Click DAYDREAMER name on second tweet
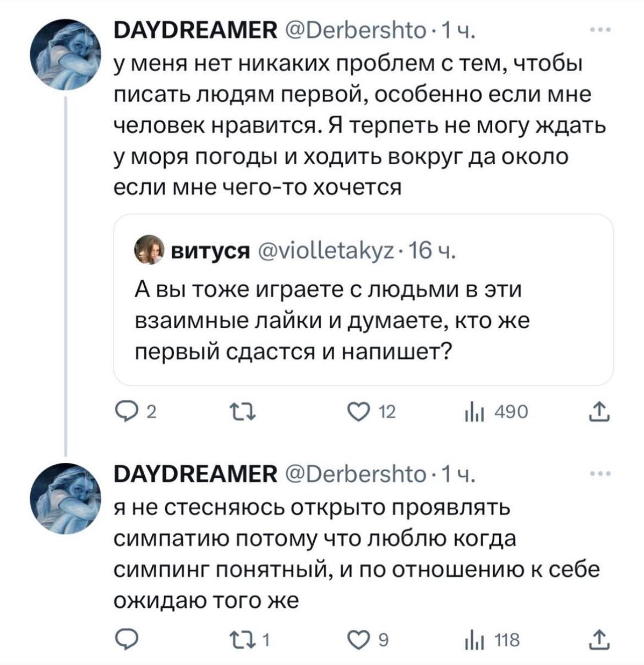The image size is (644, 665). 195,474
